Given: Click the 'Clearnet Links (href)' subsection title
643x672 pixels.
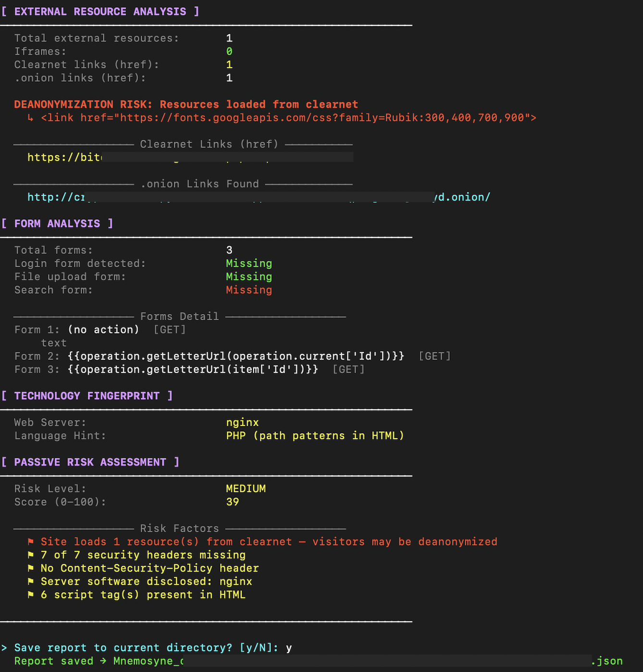Looking at the screenshot, I should pos(209,144).
